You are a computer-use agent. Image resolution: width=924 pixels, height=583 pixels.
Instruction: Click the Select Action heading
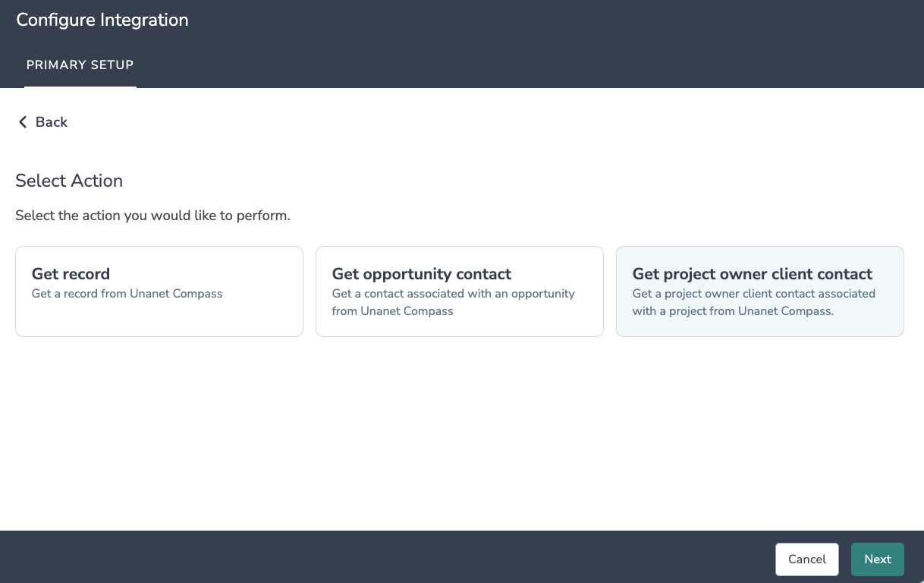(69, 181)
